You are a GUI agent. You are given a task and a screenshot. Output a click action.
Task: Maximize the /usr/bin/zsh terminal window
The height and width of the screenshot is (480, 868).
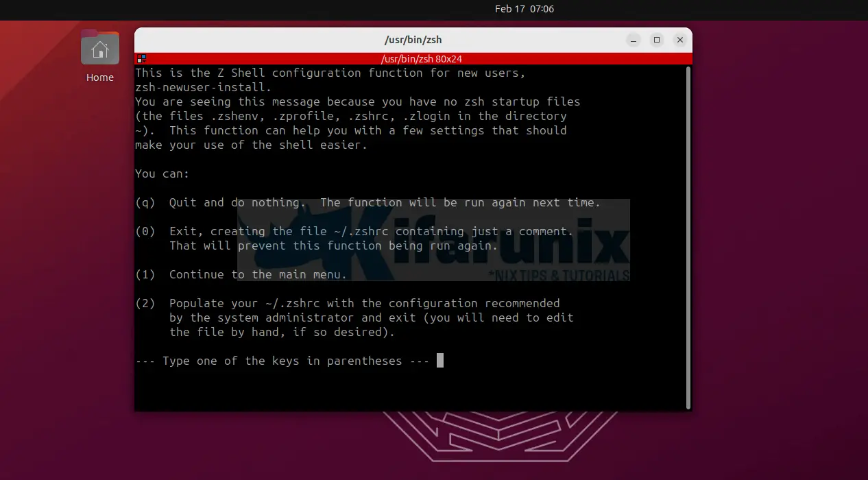(x=657, y=40)
